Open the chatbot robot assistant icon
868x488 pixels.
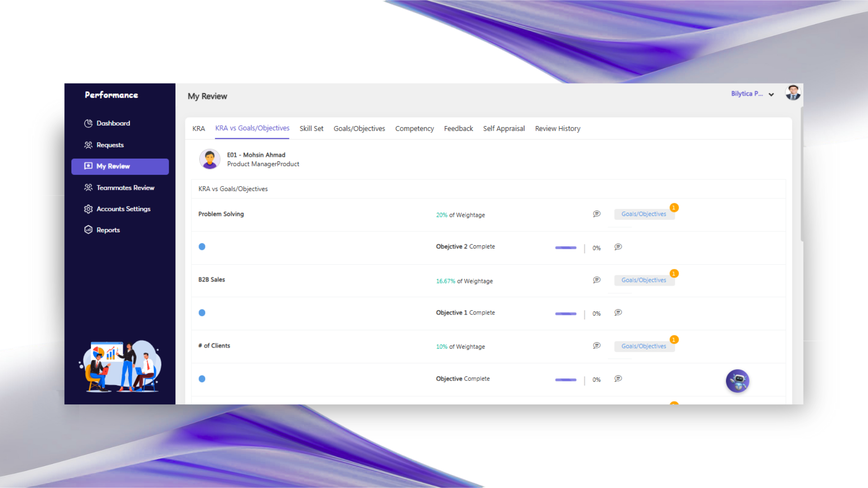[737, 381]
